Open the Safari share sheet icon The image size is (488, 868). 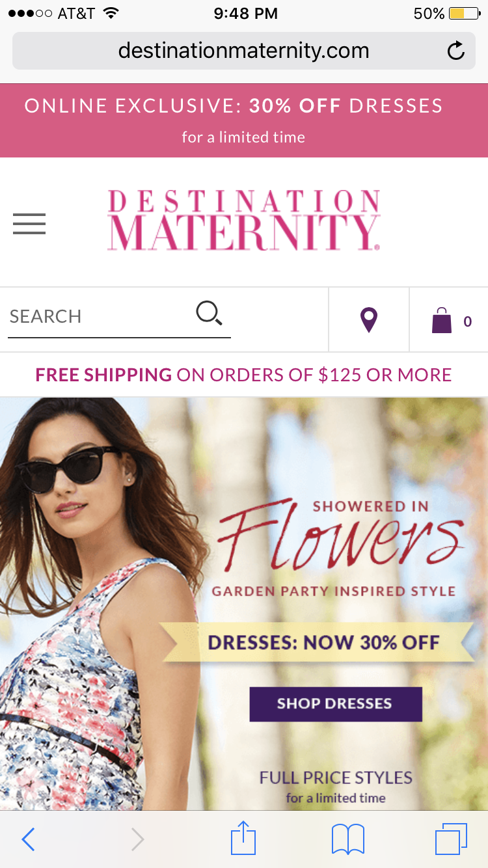coord(244,838)
